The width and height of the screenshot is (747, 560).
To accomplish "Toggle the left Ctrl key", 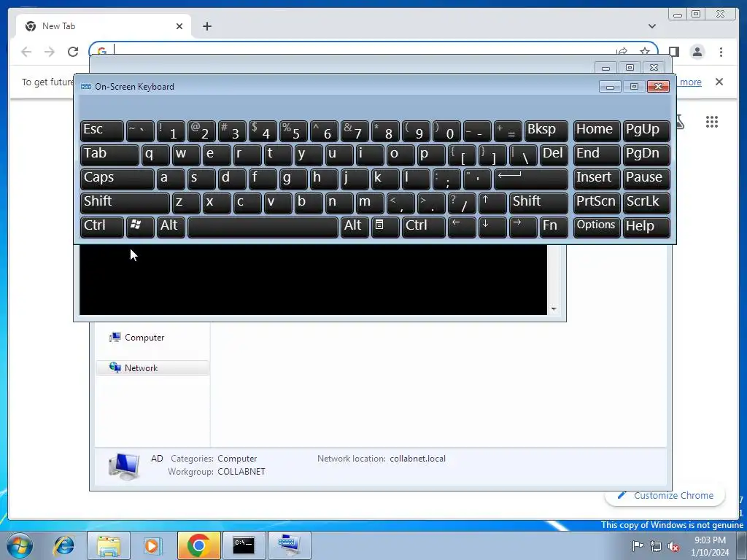I will pyautogui.click(x=102, y=227).
